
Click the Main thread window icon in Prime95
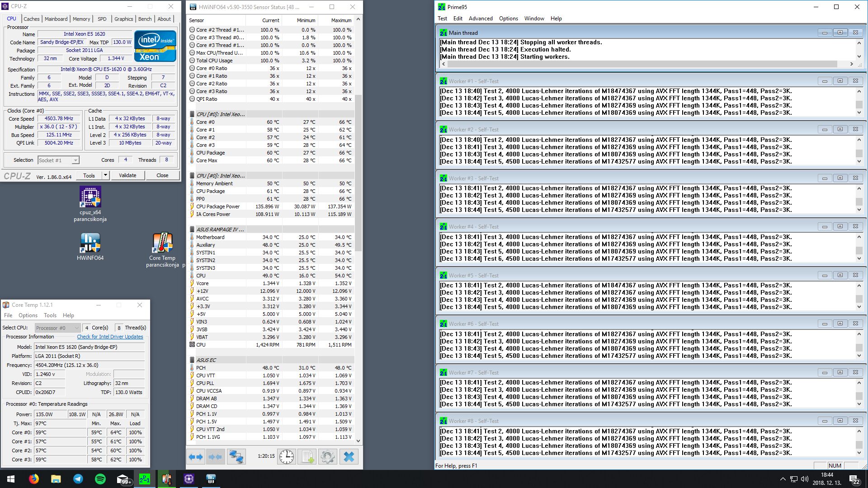443,33
